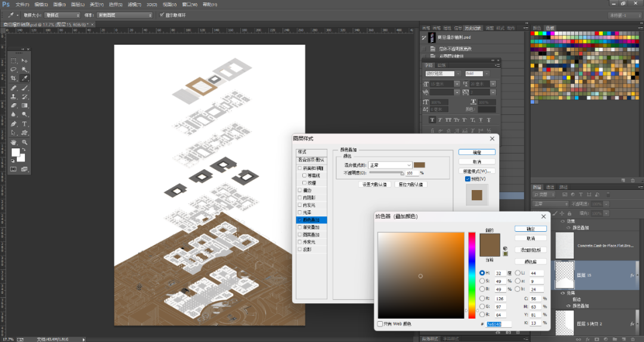Screen dimensions: 644x342
Task: Select the Hand tool
Action: (x=14, y=142)
